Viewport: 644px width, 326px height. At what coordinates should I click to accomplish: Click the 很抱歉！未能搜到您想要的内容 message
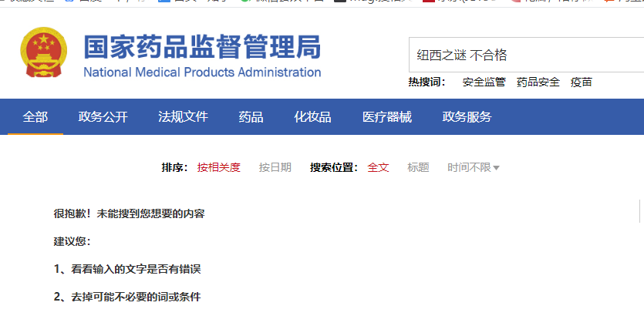(x=129, y=213)
